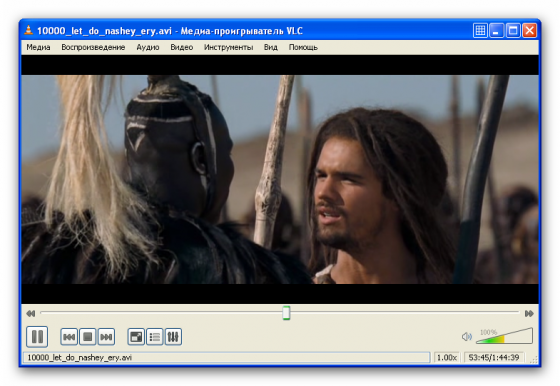Skip to next media track

pyautogui.click(x=106, y=336)
